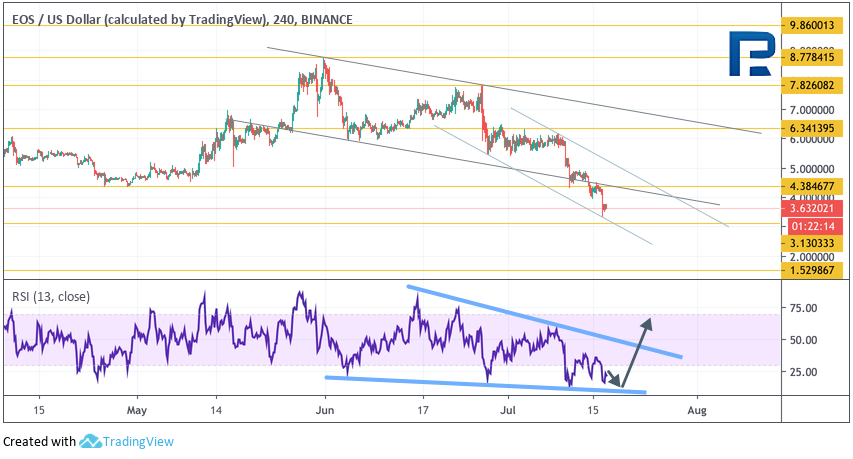The image size is (853, 459).
Task: Click the small downward arrow in RSI panel
Action: point(614,379)
